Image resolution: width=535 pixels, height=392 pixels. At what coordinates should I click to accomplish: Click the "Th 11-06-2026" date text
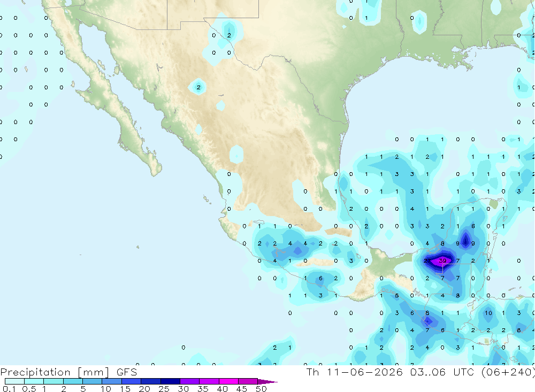pos(355,372)
